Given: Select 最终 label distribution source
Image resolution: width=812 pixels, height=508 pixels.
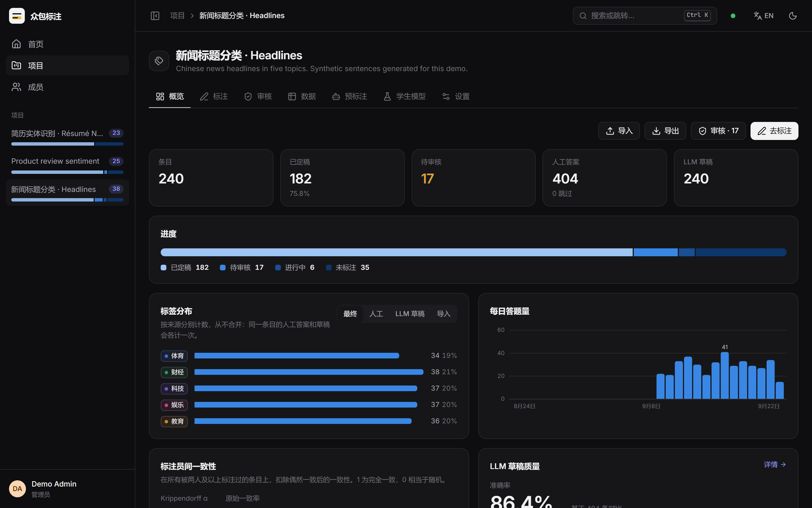Looking at the screenshot, I should 350,314.
